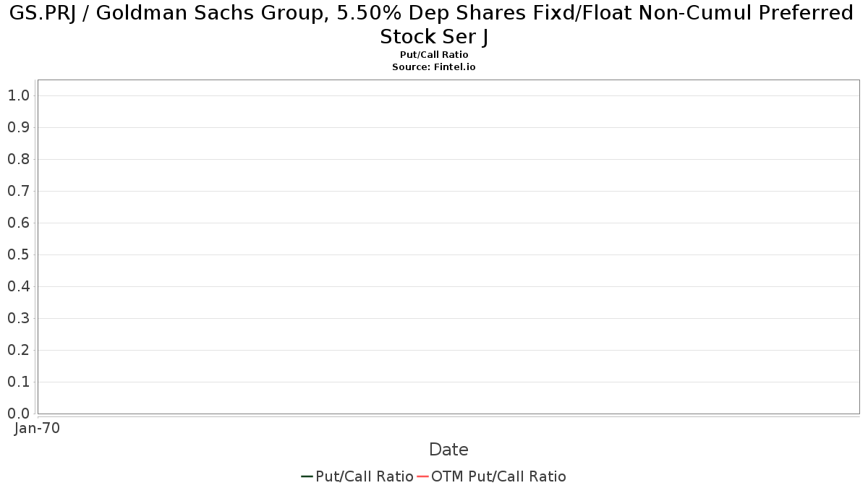Click the red OTM Put/Call Ratio legend line
Image resolution: width=868 pixels, height=488 pixels.
pyautogui.click(x=422, y=476)
